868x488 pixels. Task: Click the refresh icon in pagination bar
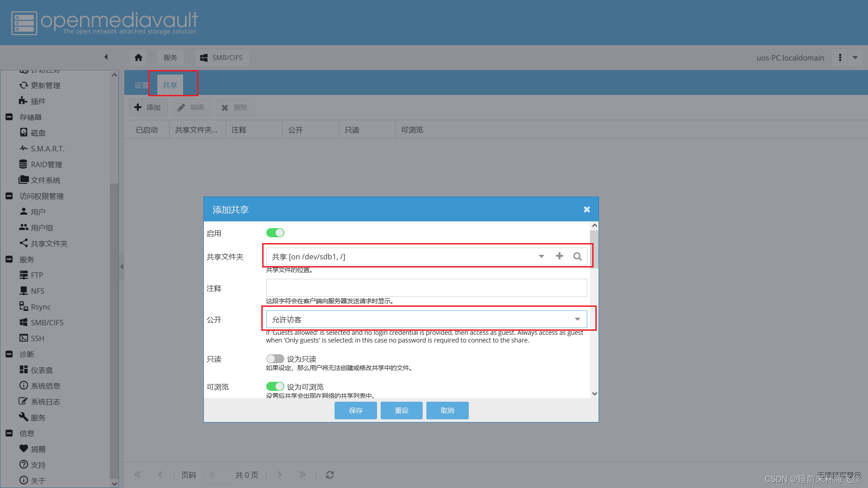point(330,475)
